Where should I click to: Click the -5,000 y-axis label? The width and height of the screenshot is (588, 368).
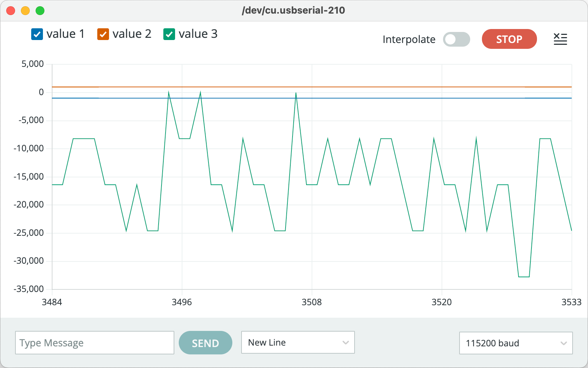(x=31, y=120)
